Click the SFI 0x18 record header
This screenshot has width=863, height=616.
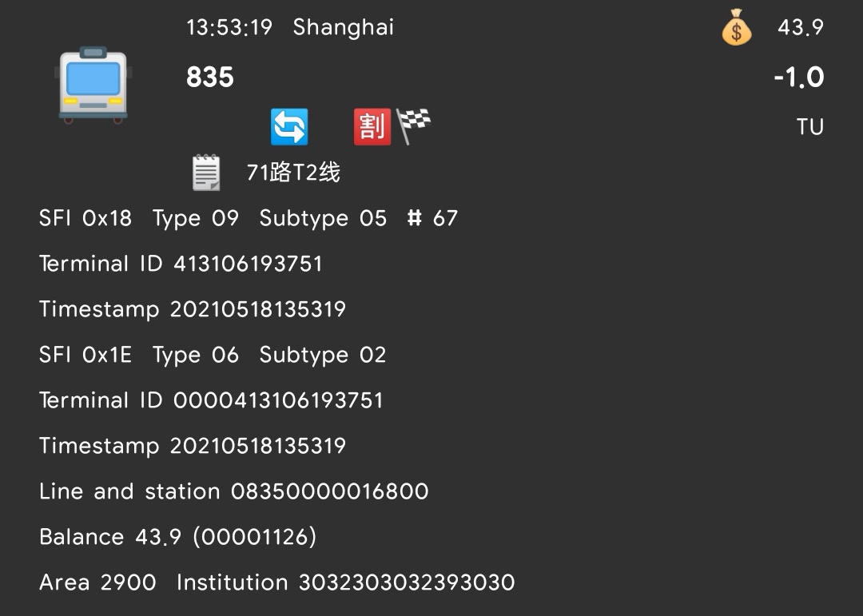coord(86,218)
